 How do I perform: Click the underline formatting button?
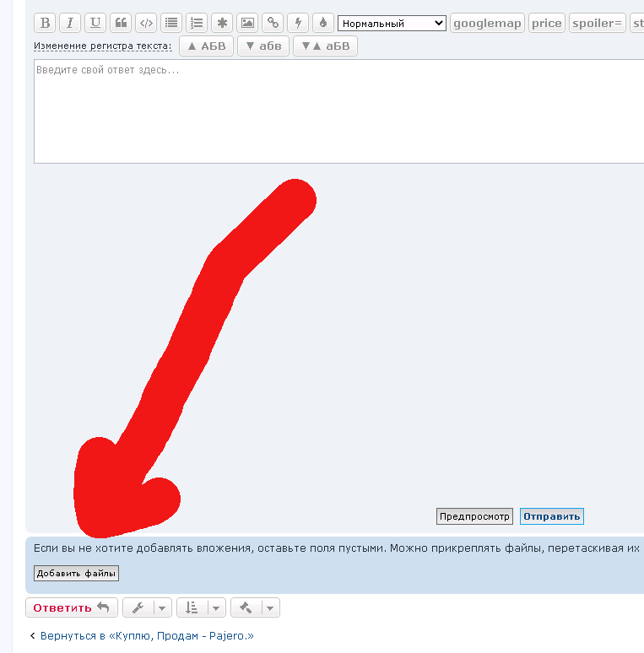click(x=95, y=23)
